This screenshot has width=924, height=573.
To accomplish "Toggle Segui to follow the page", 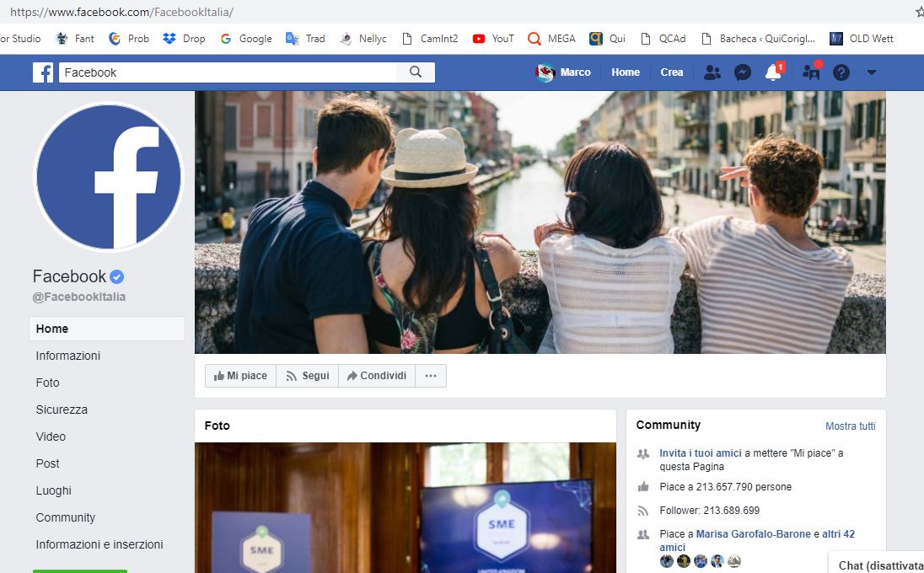I will tap(307, 376).
